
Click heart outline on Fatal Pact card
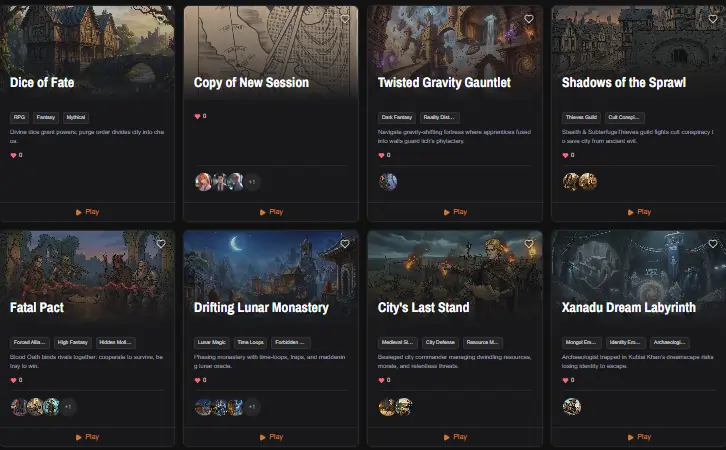point(161,244)
